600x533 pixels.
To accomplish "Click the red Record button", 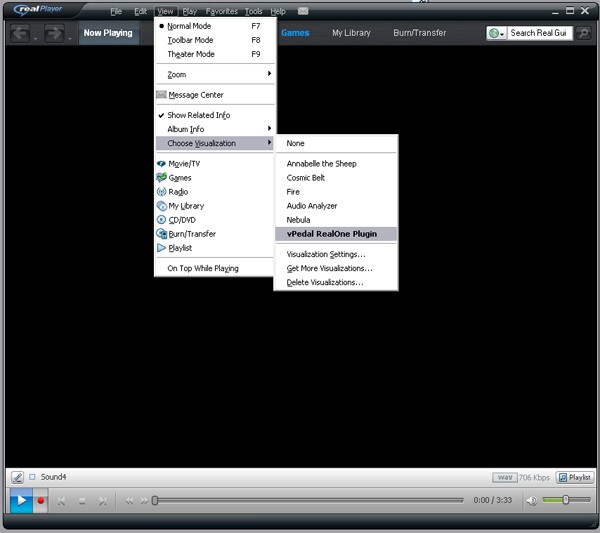I will [x=41, y=500].
